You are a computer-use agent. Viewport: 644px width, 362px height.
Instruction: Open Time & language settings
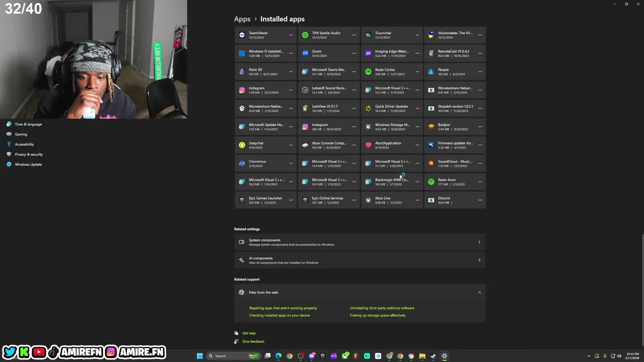click(x=28, y=124)
